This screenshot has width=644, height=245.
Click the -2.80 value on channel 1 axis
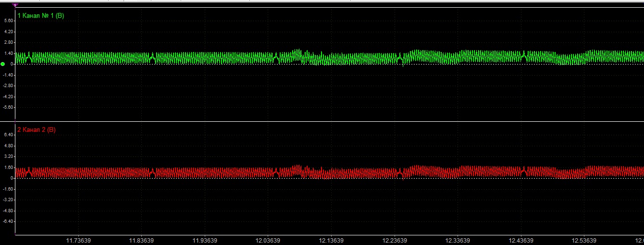click(7, 85)
